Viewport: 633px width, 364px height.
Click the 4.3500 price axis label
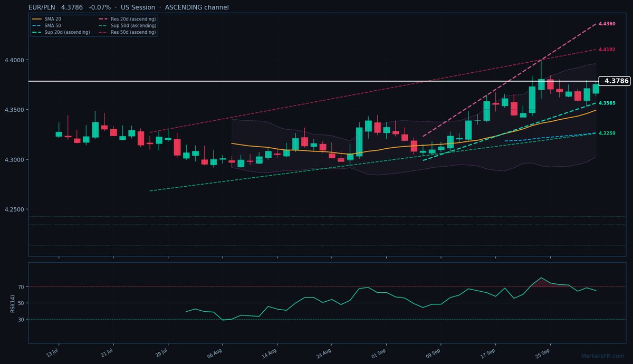pyautogui.click(x=16, y=110)
